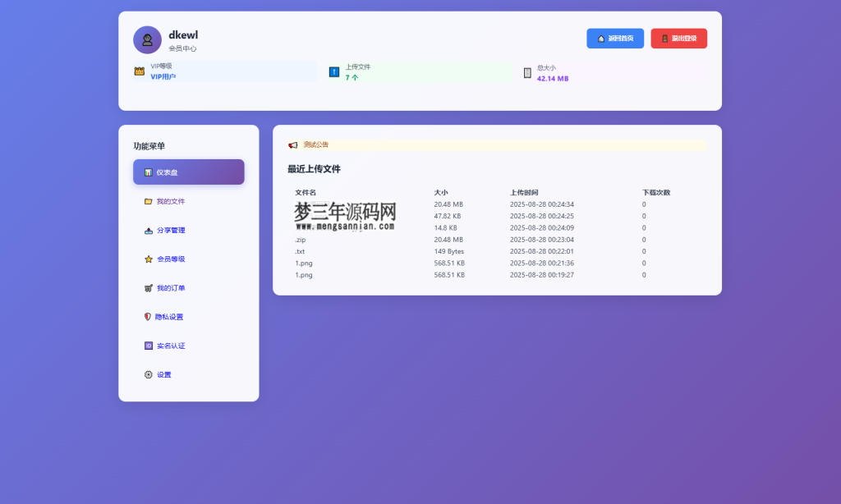
Task: Select the upload file icon near 上传文件
Action: pyautogui.click(x=333, y=71)
